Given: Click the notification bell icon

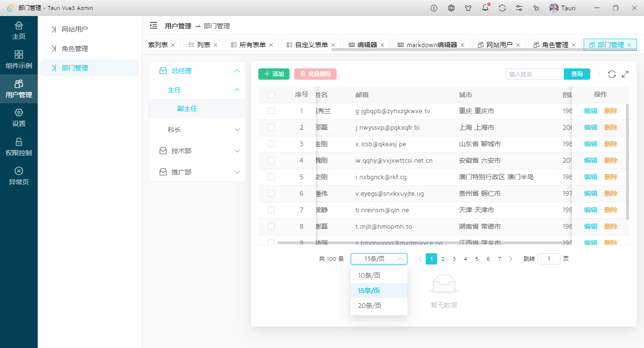Looking at the screenshot, I should (485, 8).
